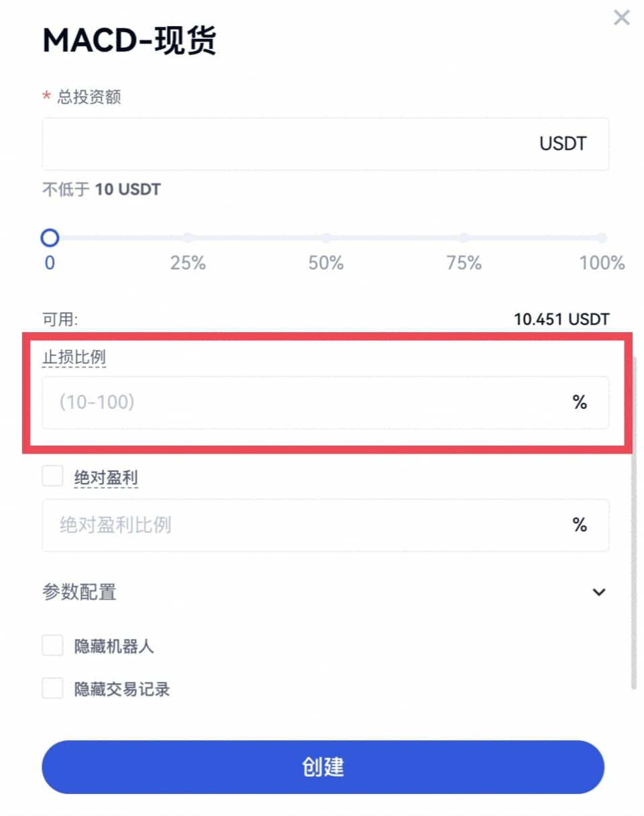Click the USDT unit label
The height and width of the screenshot is (816, 644).
click(563, 144)
